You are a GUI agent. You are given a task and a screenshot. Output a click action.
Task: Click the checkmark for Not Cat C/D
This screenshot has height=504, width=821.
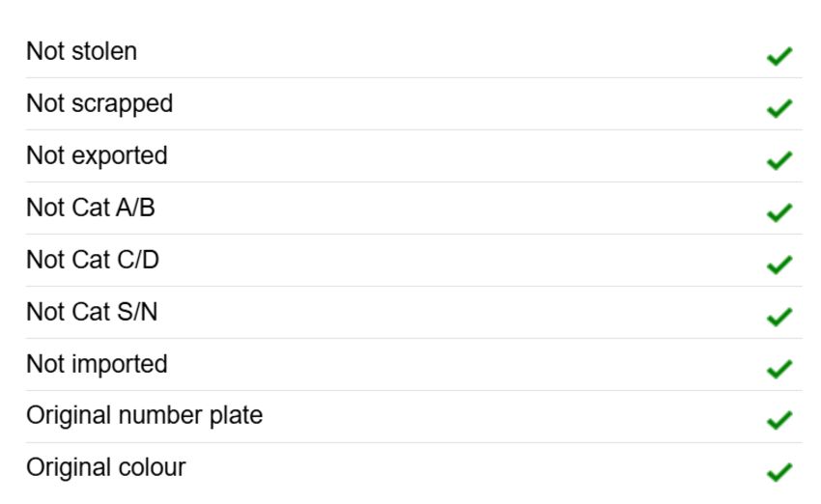779,265
